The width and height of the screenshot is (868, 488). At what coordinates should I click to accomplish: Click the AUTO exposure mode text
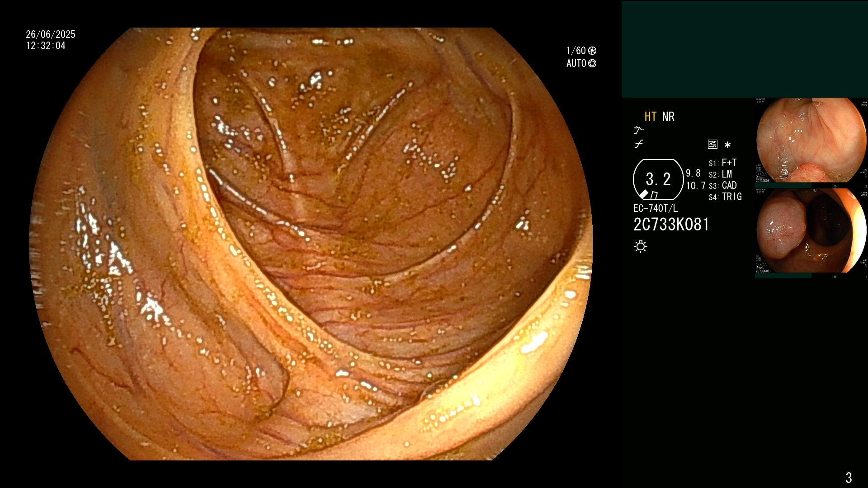pos(576,63)
